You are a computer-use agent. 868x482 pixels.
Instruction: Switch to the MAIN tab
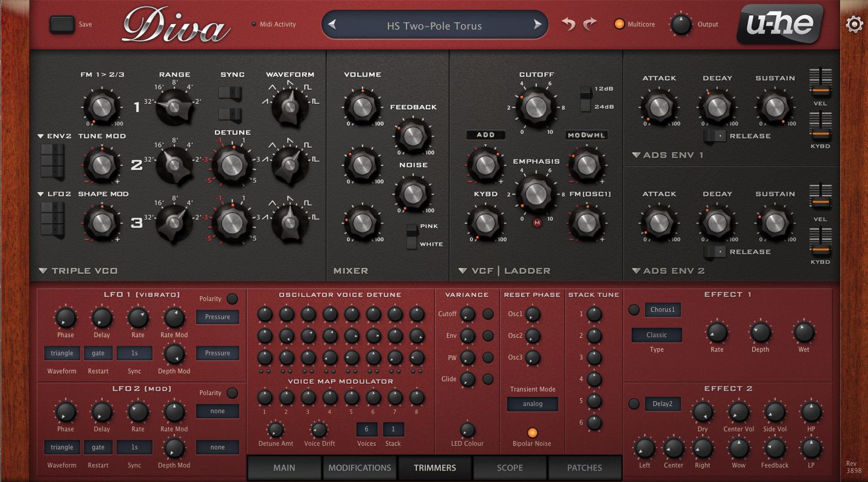pos(284,468)
